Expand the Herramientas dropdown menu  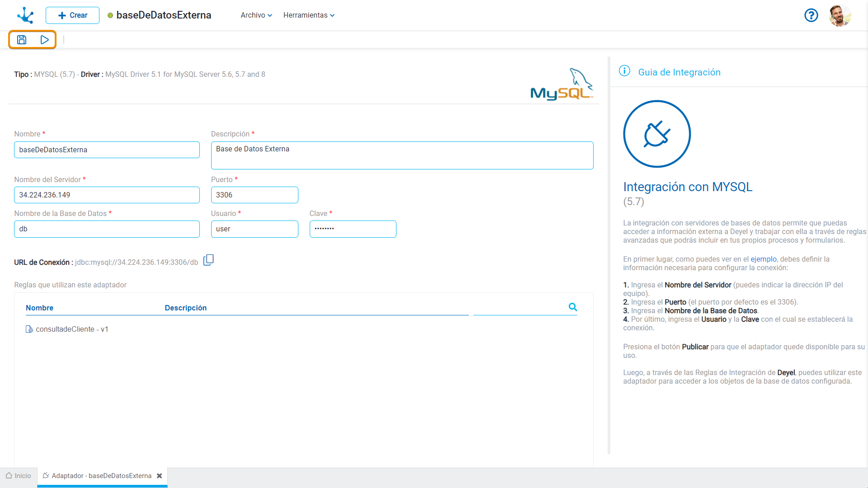[309, 15]
